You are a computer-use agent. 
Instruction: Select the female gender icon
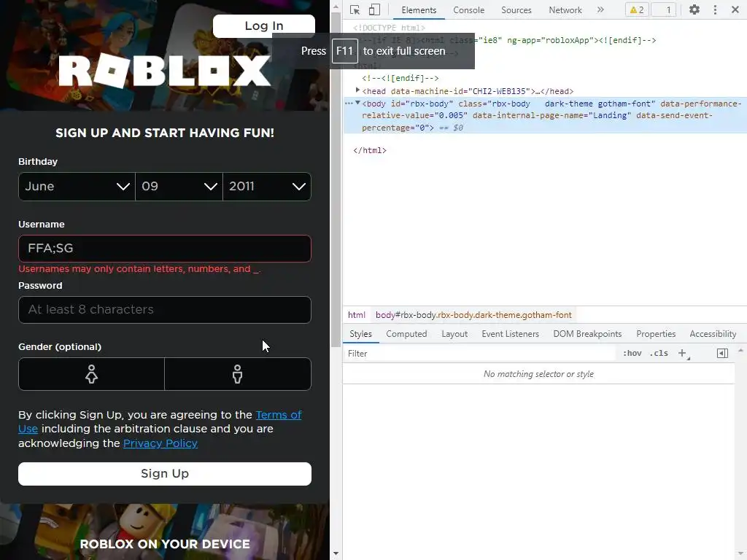(x=91, y=374)
